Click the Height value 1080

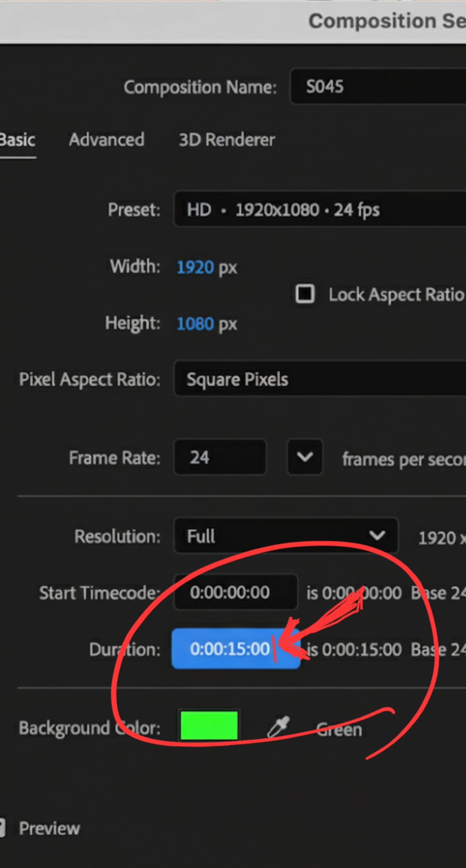[195, 324]
